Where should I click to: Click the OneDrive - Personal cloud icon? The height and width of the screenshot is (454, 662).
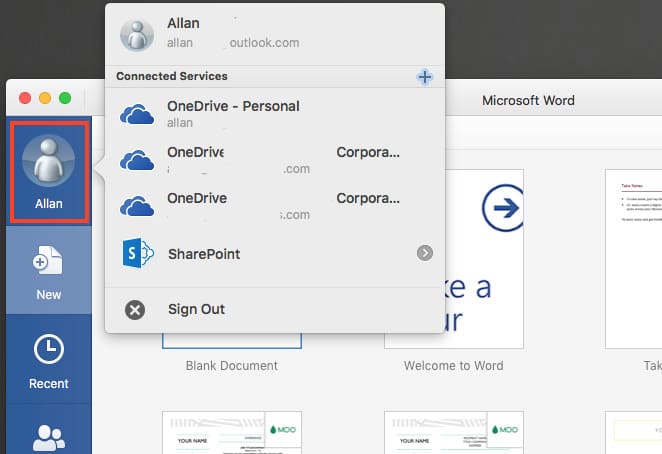pyautogui.click(x=136, y=114)
